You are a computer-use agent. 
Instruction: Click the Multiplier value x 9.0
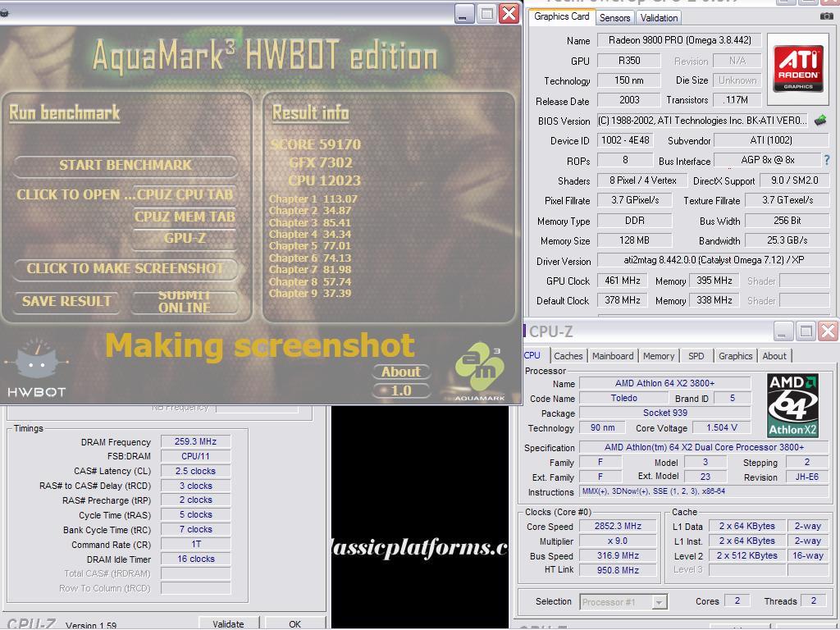(618, 541)
